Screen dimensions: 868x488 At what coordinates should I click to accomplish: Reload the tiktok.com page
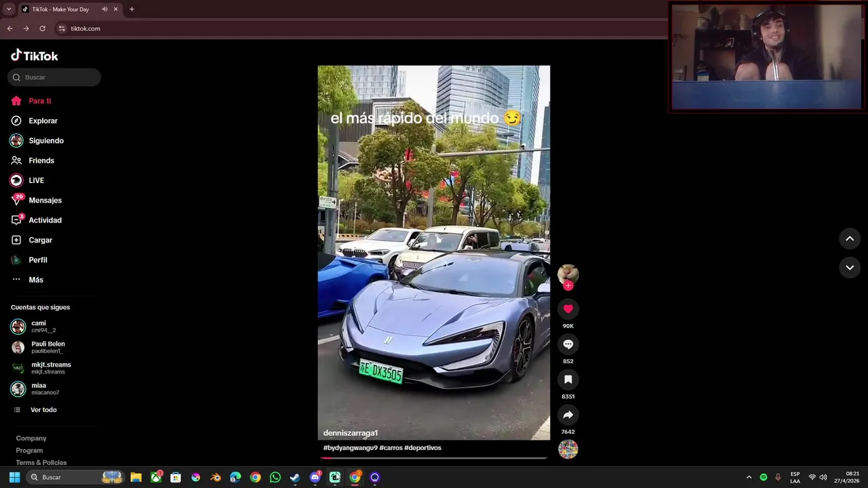click(42, 28)
